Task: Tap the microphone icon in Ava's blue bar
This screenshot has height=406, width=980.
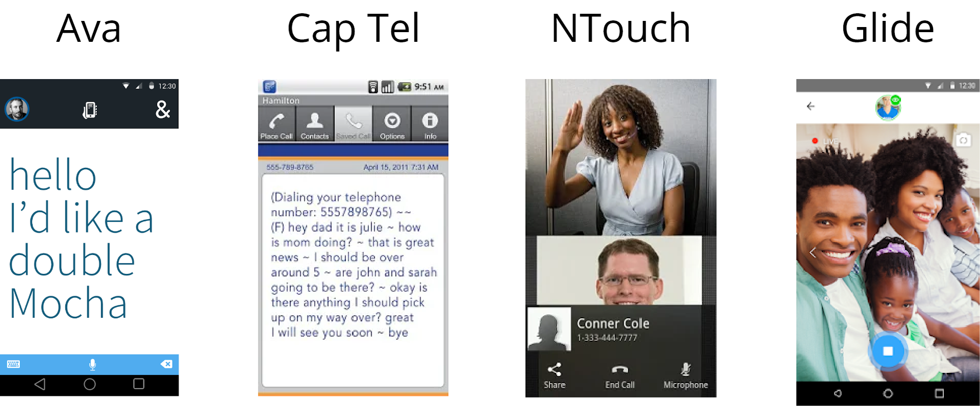Action: 92,364
